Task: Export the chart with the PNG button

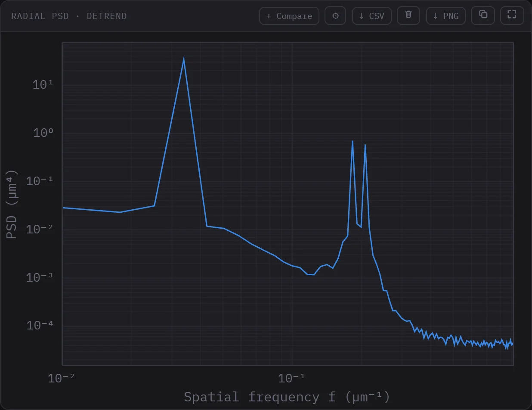Action: click(446, 16)
